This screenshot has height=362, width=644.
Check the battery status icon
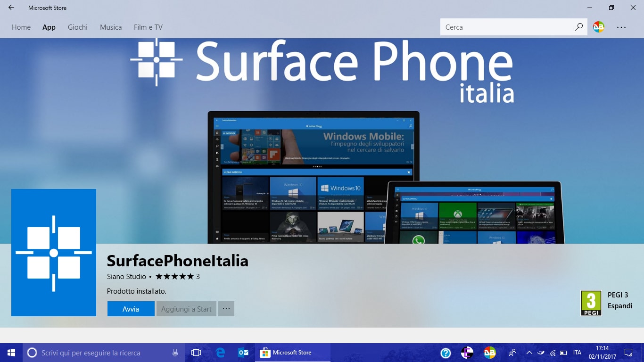click(564, 352)
